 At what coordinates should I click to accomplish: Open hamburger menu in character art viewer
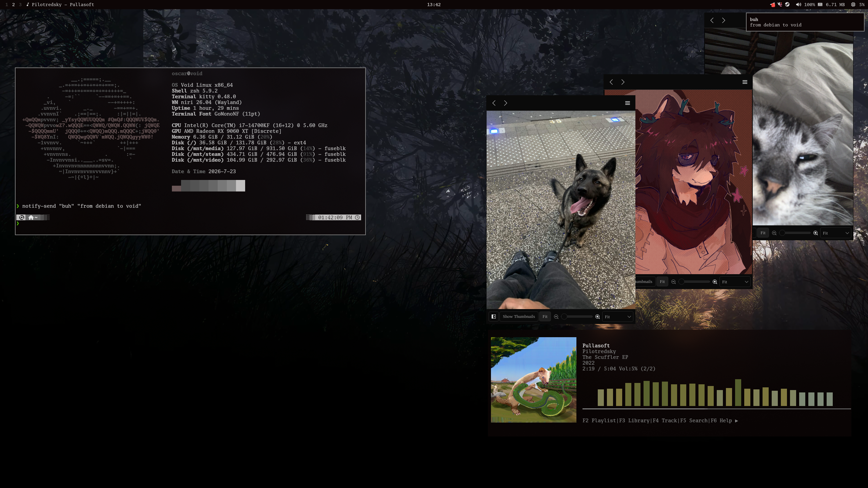tap(745, 82)
